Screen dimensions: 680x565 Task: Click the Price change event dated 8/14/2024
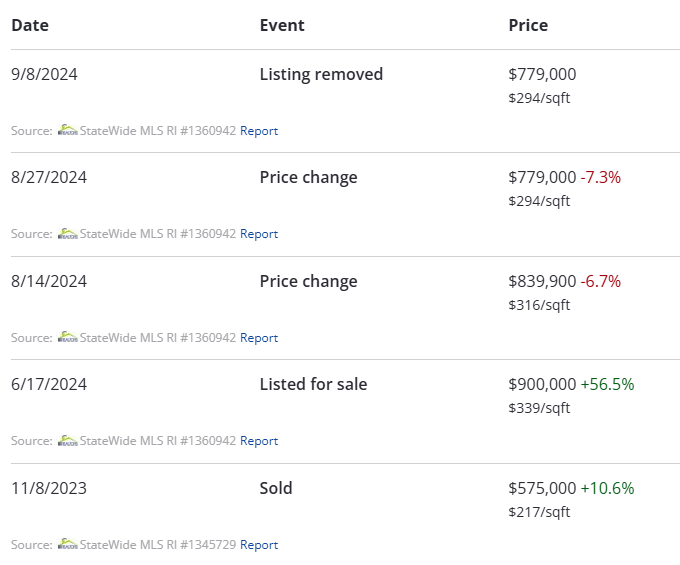308,282
